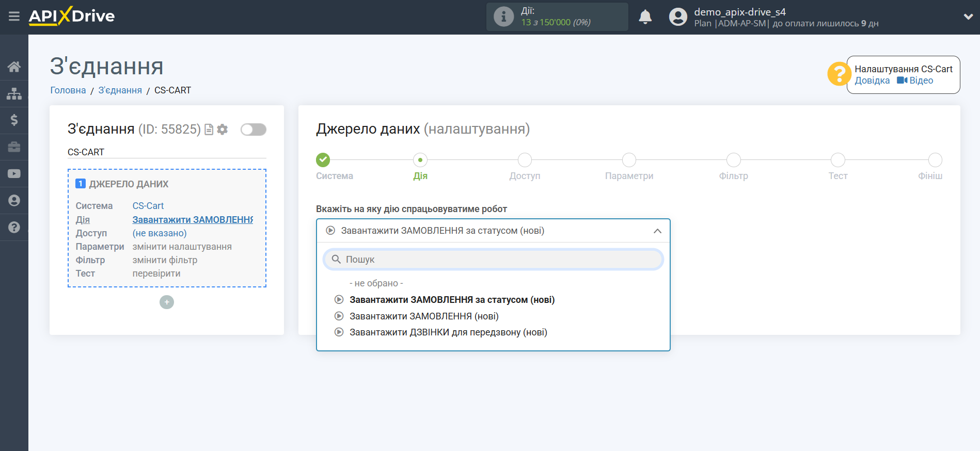Go to the Доступ step
This screenshot has width=980, height=451.
525,160
